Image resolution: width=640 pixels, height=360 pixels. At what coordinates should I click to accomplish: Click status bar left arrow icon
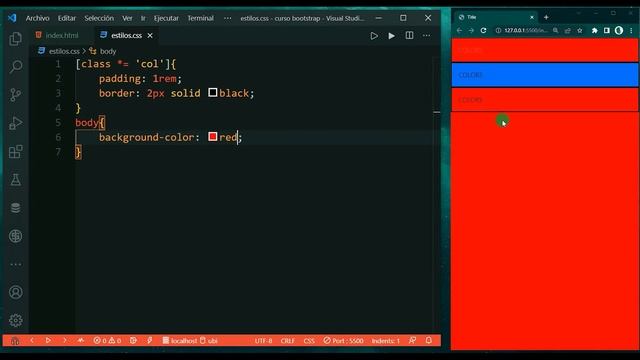32,340
